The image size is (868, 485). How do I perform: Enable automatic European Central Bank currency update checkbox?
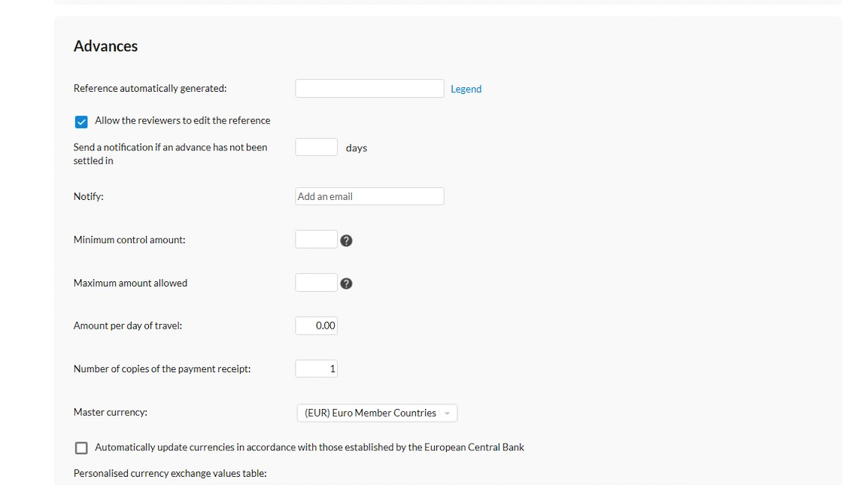pos(81,448)
